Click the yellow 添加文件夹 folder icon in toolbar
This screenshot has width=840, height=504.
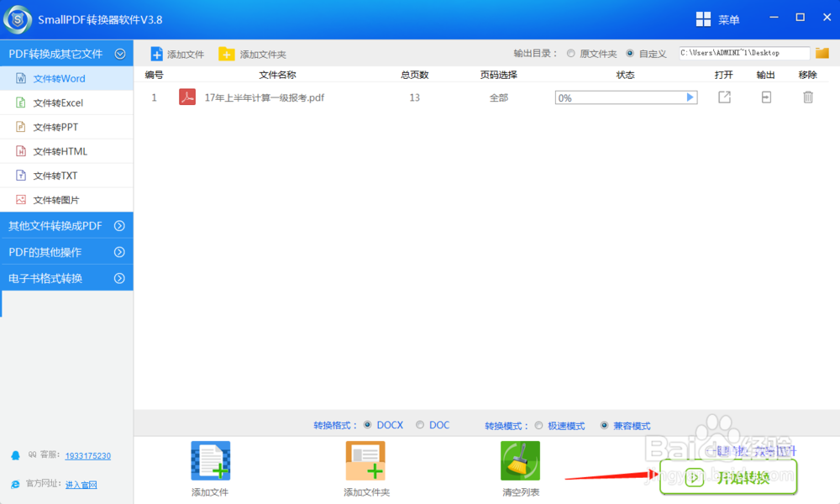226,54
